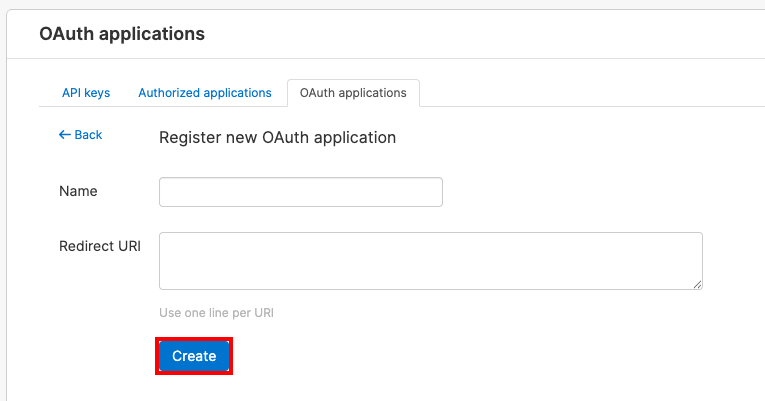Click the 'Redirect URI' field label
Screen dimensions: 765x401
(100, 246)
